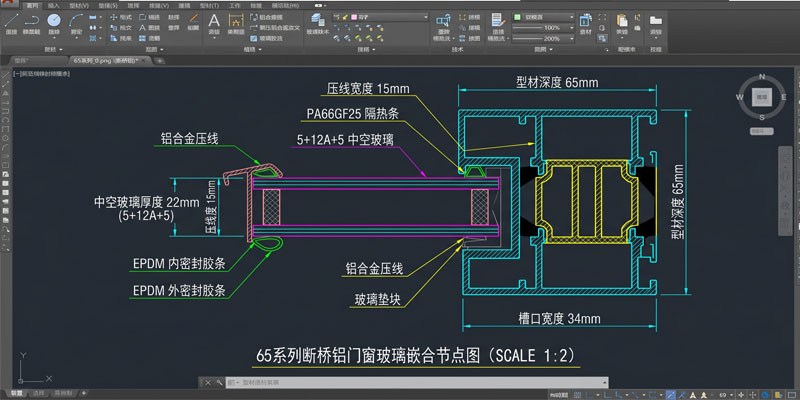Toggle object snap in status bar
This screenshot has height=400, width=800.
click(x=652, y=394)
